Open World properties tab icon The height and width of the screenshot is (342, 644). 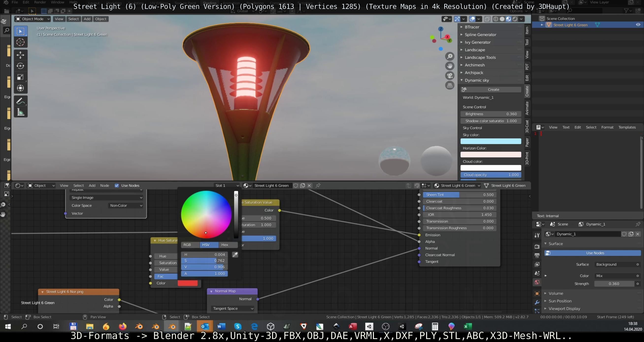(x=537, y=282)
